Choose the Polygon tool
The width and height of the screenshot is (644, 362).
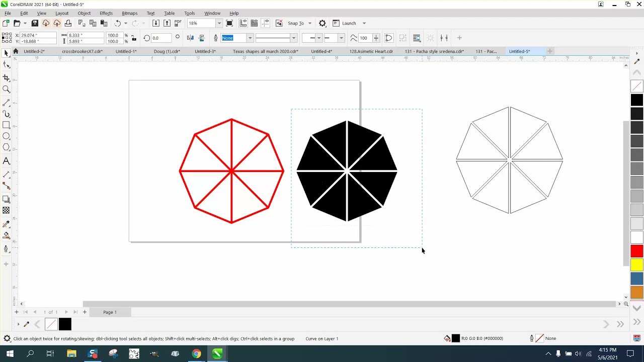pyautogui.click(x=6, y=147)
